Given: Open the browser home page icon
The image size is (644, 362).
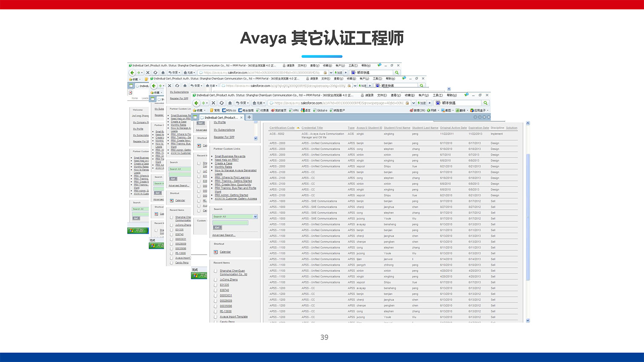Looking at the screenshot, I should coord(230,103).
